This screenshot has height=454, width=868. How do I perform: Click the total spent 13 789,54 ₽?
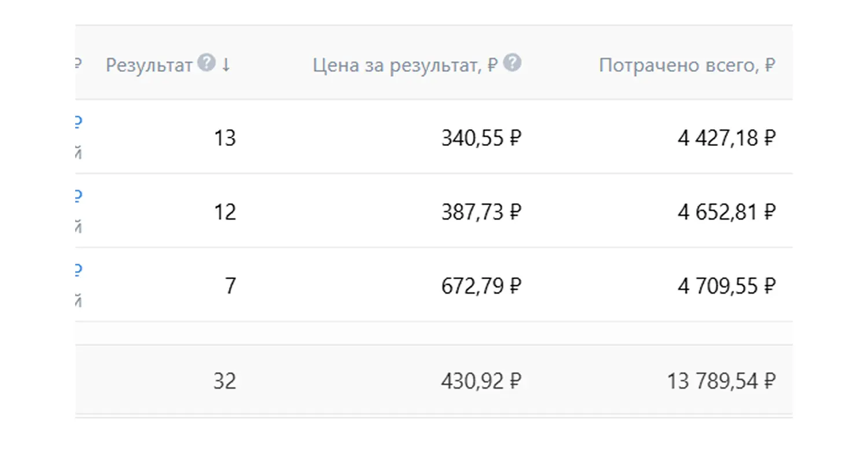point(721,381)
